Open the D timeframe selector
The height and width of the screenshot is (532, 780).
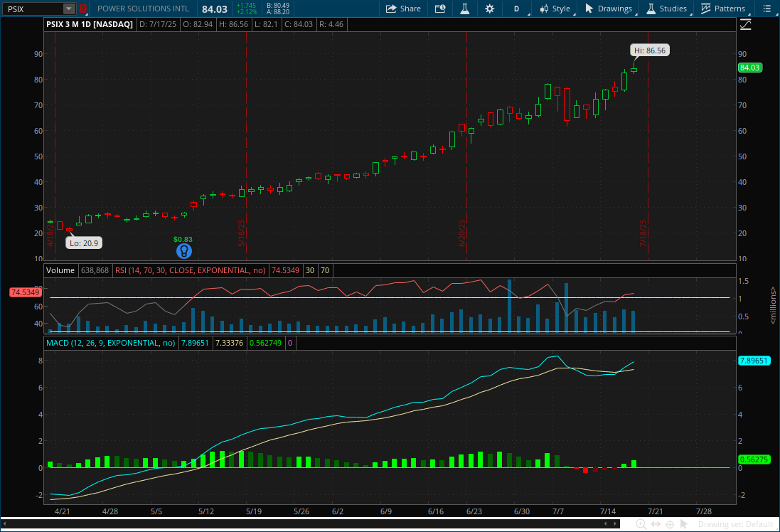[x=518, y=9]
